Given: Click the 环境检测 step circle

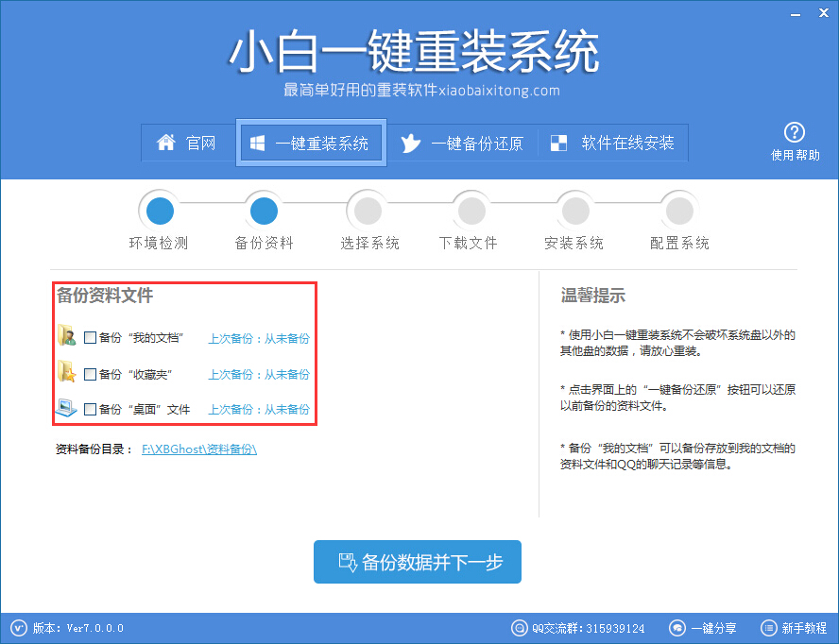Looking at the screenshot, I should coord(160,210).
